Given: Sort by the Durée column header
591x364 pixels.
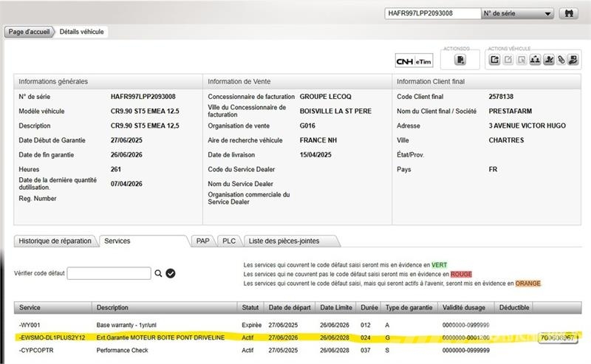Looking at the screenshot, I should tap(369, 307).
